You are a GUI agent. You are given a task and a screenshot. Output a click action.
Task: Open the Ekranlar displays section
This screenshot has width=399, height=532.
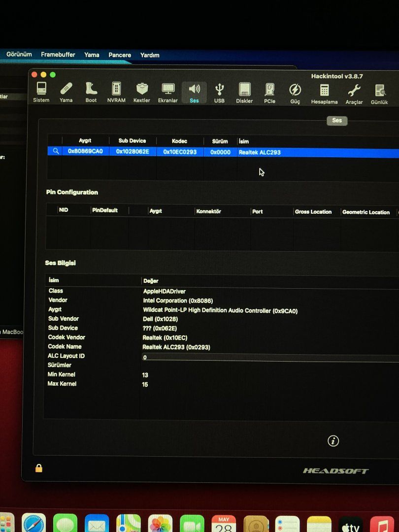point(168,93)
